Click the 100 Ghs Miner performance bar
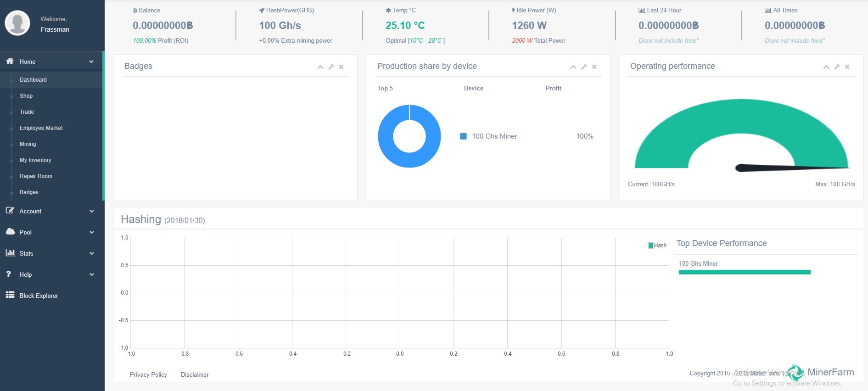This screenshot has width=868, height=391. coord(745,272)
